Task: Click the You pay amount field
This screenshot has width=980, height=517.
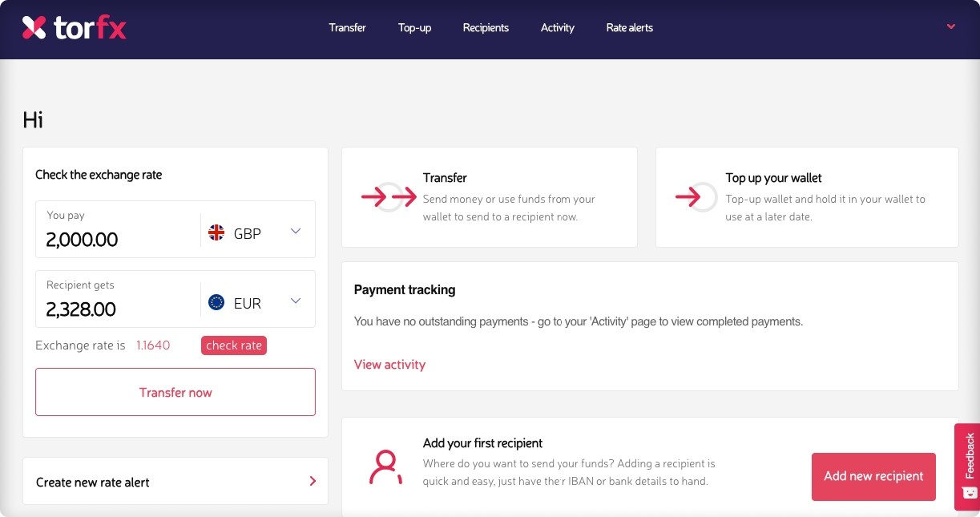Action: (x=118, y=229)
